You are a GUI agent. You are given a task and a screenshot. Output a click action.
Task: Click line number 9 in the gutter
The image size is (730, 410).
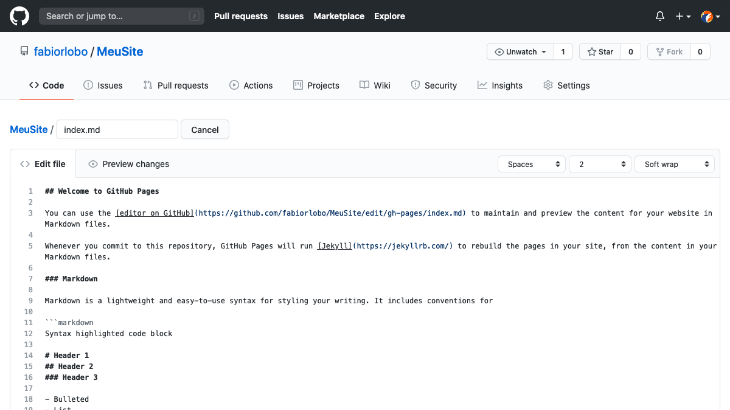point(30,301)
